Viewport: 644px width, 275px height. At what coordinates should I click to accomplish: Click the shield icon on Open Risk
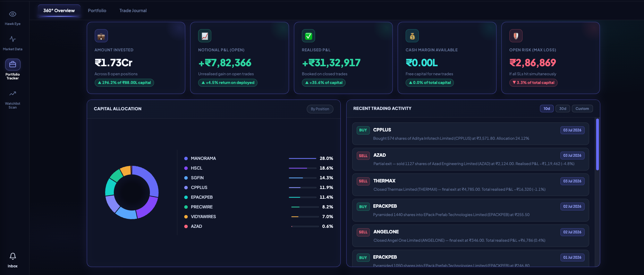[x=516, y=36]
